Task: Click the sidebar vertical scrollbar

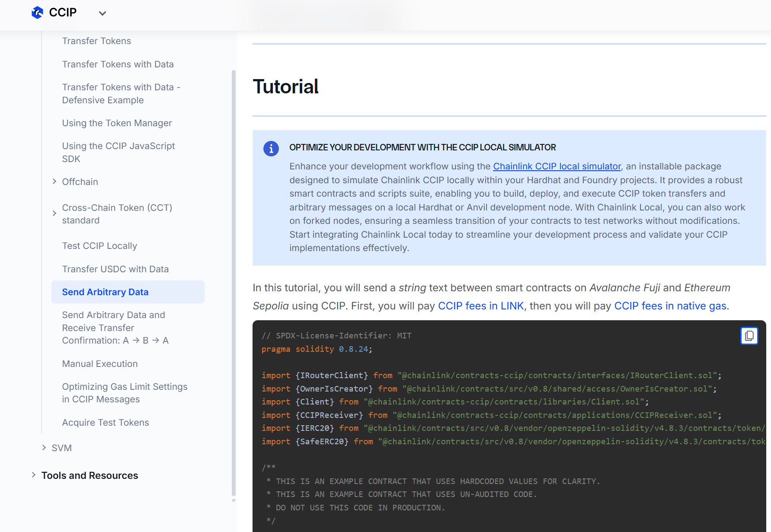Action: tap(234, 283)
